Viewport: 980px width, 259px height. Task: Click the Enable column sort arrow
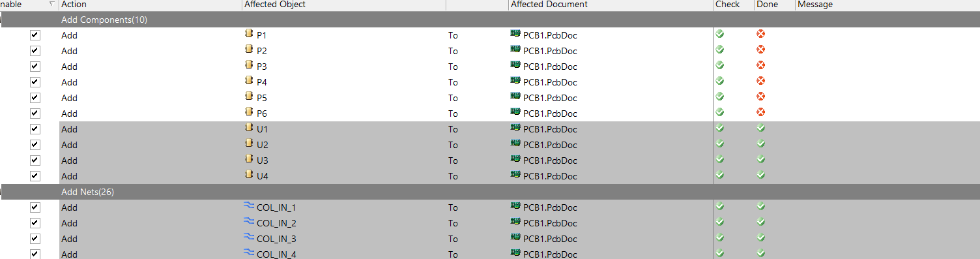point(51,5)
